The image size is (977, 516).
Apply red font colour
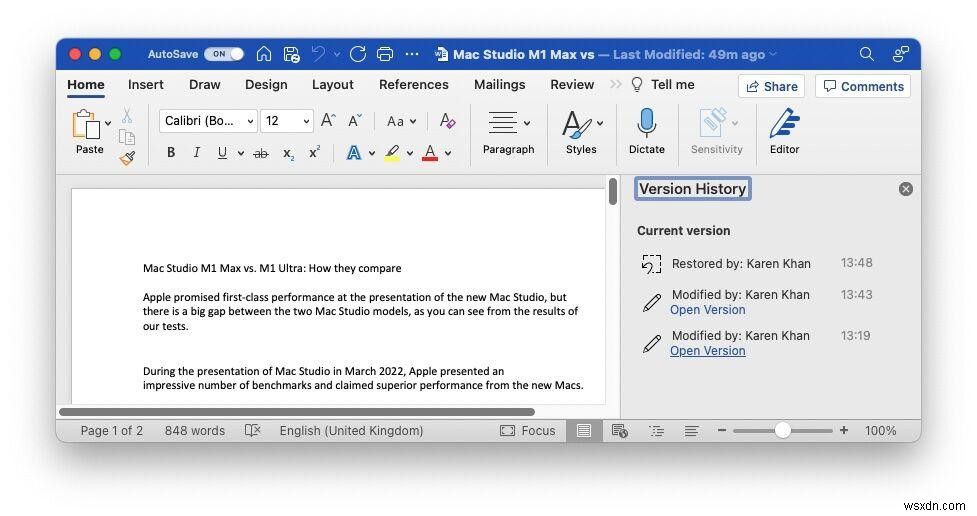click(x=430, y=153)
